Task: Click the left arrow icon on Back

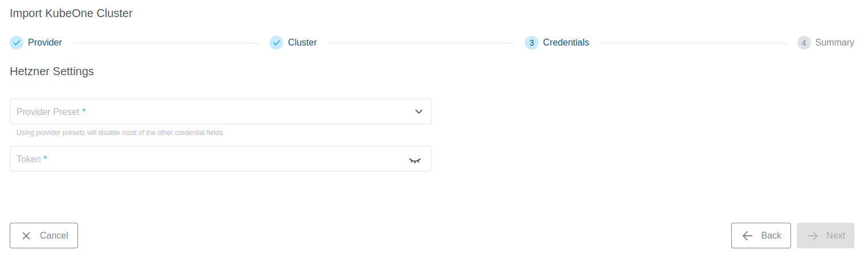Action: pyautogui.click(x=748, y=236)
